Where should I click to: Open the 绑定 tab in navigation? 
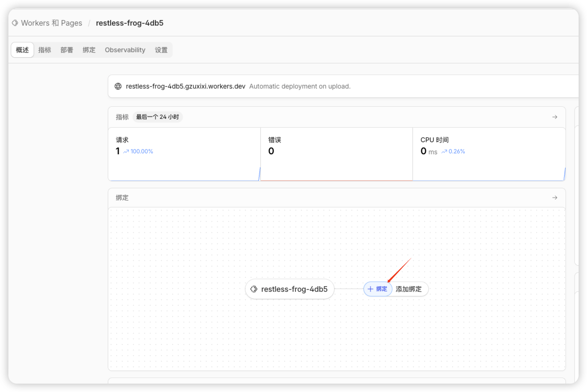[x=89, y=50]
